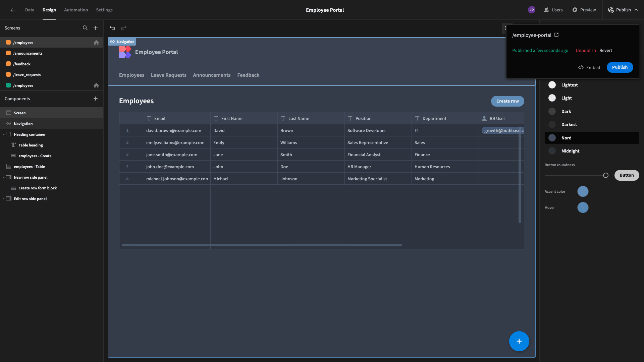
Task: Select the Nord theme radio button
Action: coord(552,137)
